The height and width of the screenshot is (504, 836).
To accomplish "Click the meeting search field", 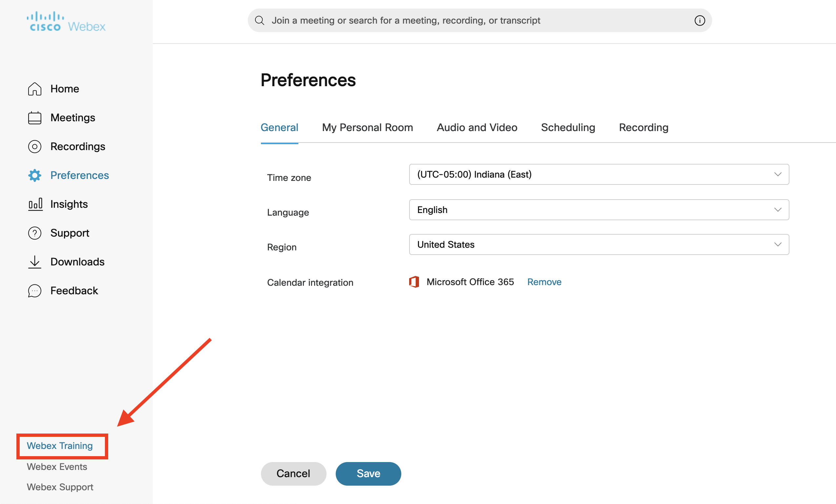I will (475, 20).
